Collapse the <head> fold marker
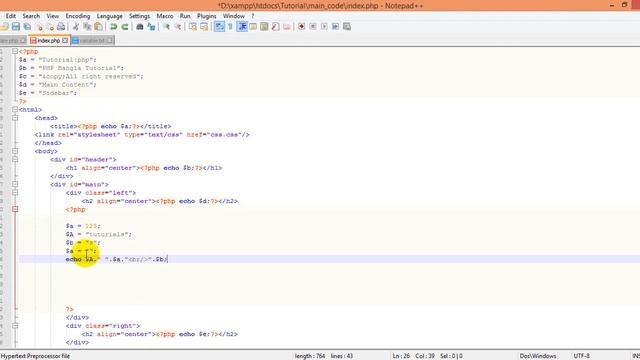Screen dimensions: 640x360 pyautogui.click(x=15, y=118)
